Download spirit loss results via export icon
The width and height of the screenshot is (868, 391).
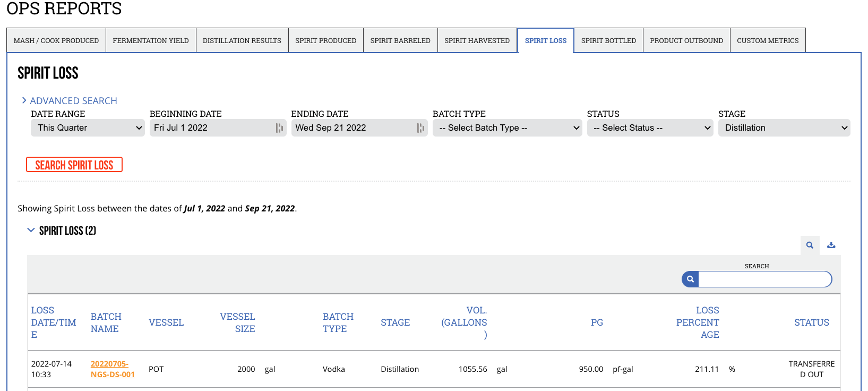click(831, 245)
